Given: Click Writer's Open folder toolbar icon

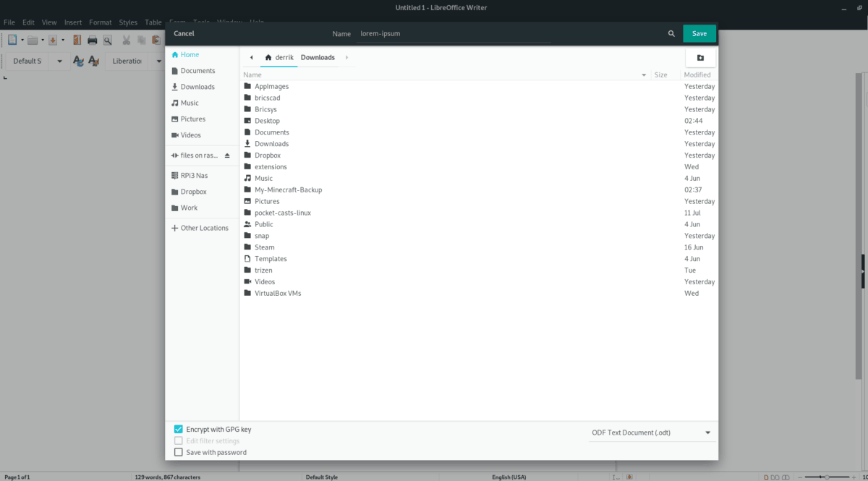Looking at the screenshot, I should (x=33, y=40).
